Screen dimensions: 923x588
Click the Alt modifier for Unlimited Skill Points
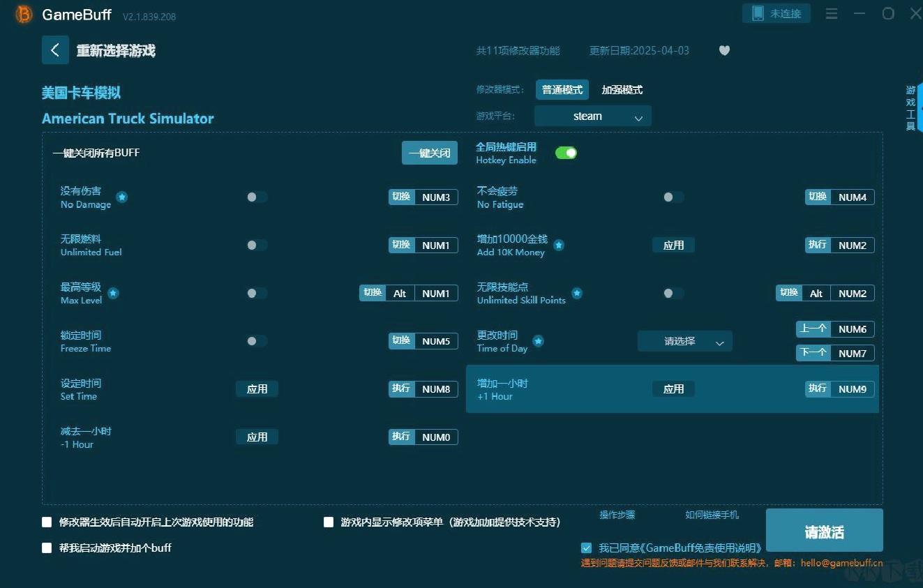816,293
